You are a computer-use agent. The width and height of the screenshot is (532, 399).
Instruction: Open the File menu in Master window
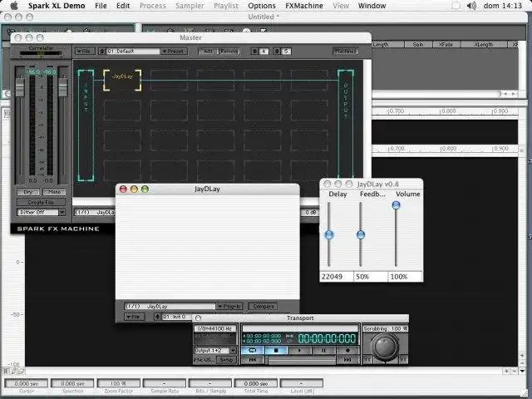(x=85, y=52)
